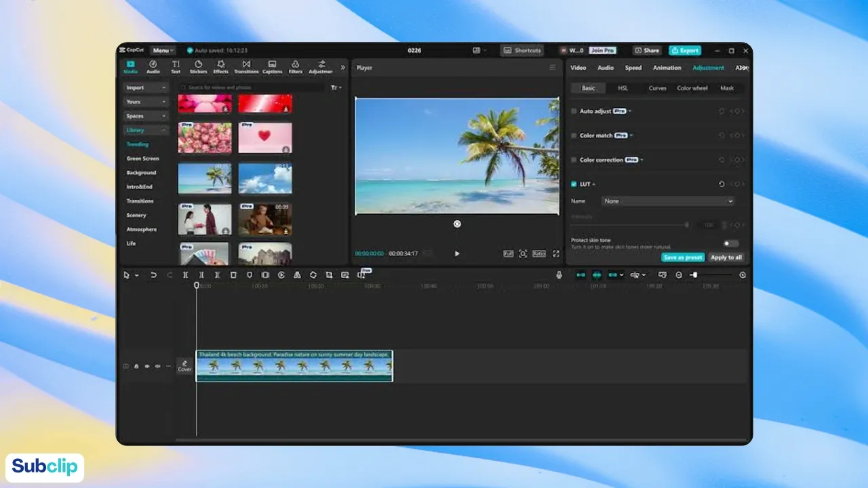Expand the Import section
This screenshot has height=488, width=868.
[146, 87]
